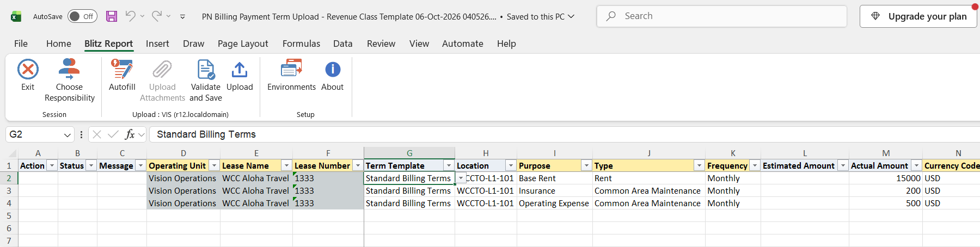The height and width of the screenshot is (247, 980).
Task: Switch to the Draw tab
Action: pyautogui.click(x=194, y=44)
